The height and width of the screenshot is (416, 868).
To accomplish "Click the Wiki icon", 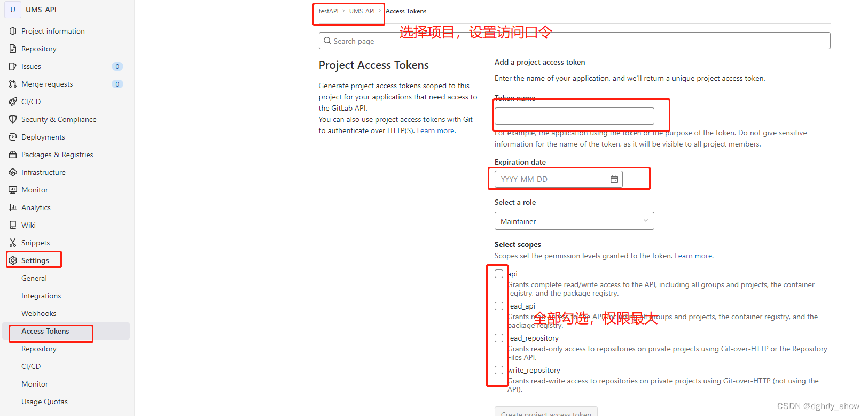I will click(13, 225).
